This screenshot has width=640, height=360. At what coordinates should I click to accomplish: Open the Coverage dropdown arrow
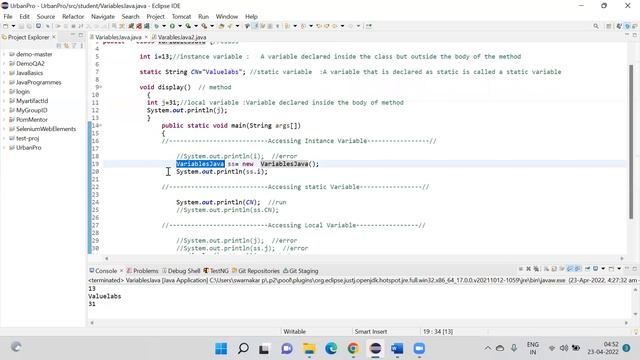tap(196, 26)
